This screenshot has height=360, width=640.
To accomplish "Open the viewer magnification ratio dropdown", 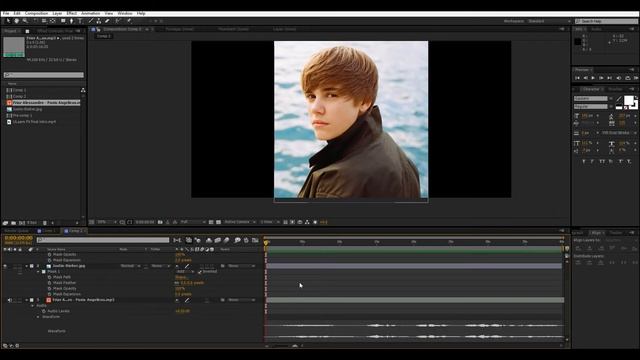I will 107,222.
